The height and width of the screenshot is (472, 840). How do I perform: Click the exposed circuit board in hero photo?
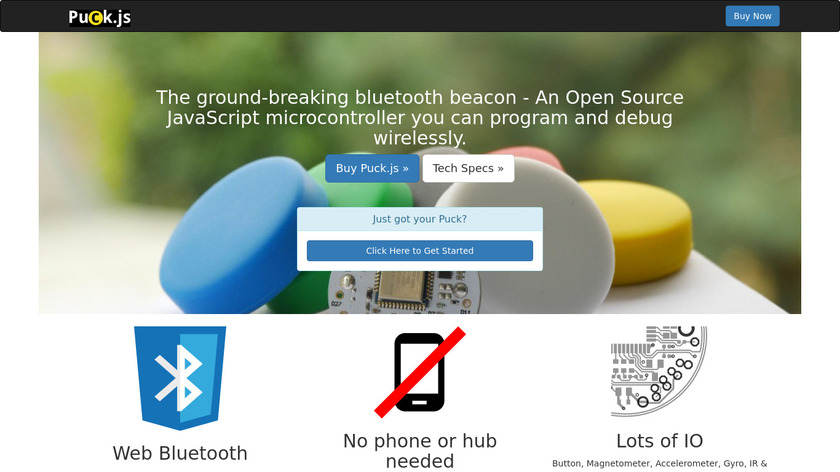click(404, 293)
